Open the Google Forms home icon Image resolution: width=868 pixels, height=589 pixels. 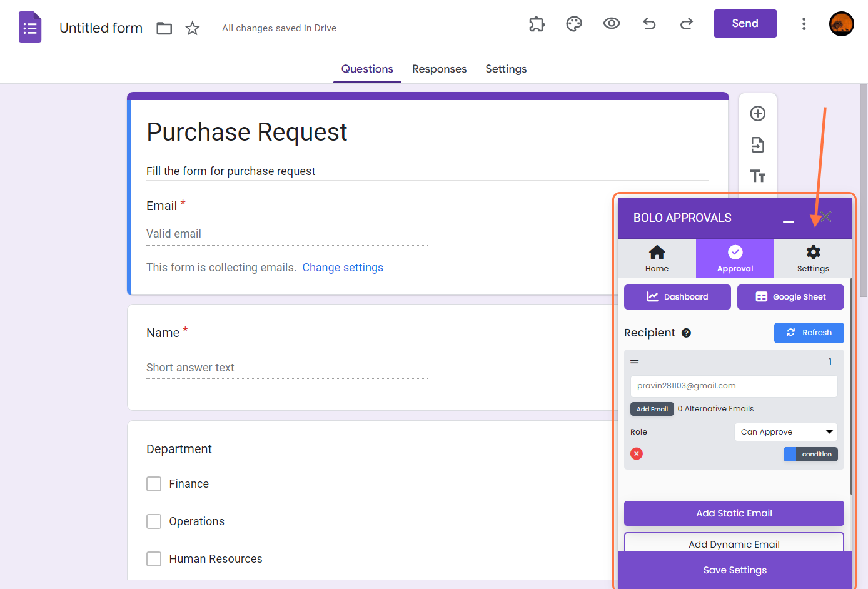[30, 28]
